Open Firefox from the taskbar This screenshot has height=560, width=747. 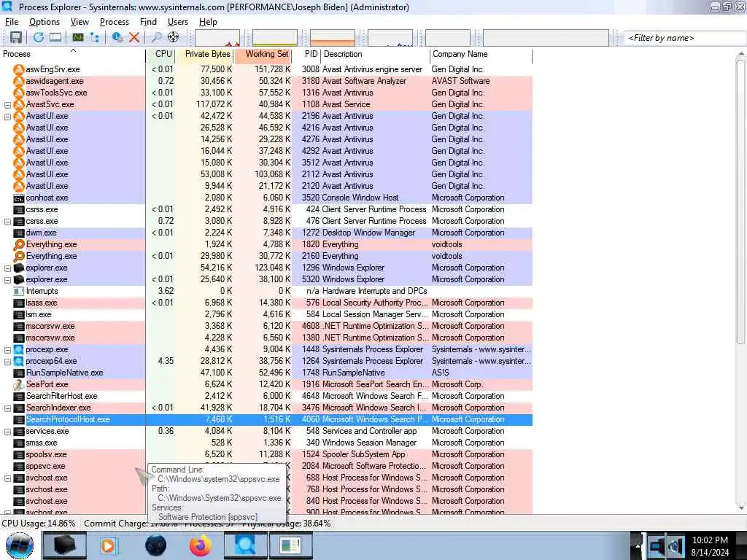pos(201,545)
